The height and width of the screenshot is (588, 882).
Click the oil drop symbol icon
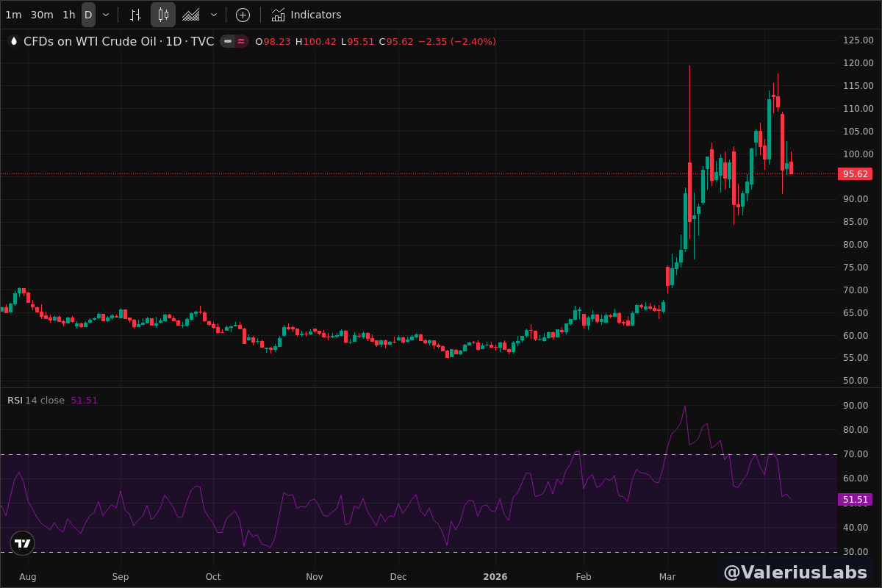13,42
